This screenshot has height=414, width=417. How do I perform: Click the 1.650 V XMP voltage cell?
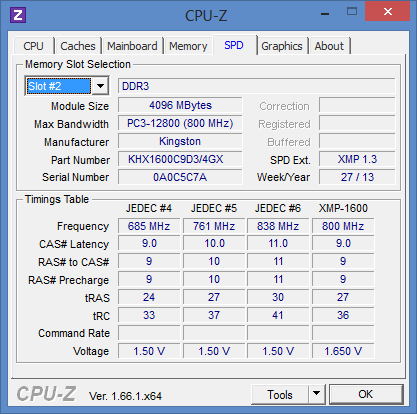point(343,351)
